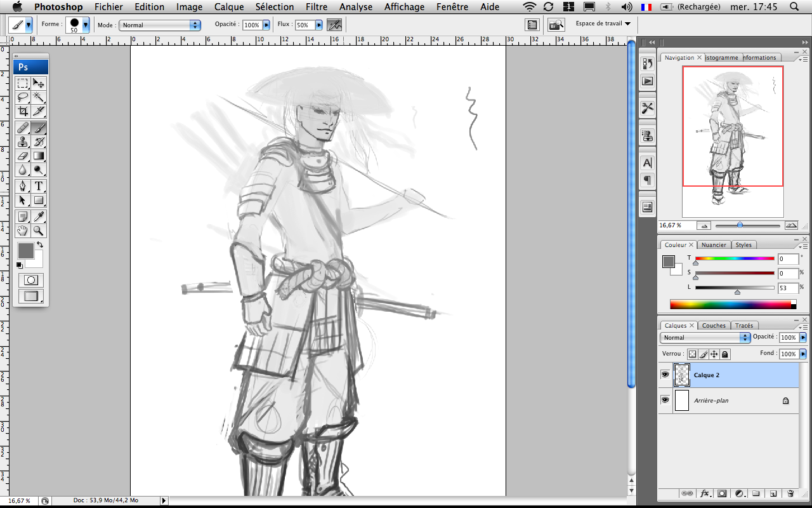Toggle lock image pixels brush icon
This screenshot has width=812, height=508.
[703, 354]
